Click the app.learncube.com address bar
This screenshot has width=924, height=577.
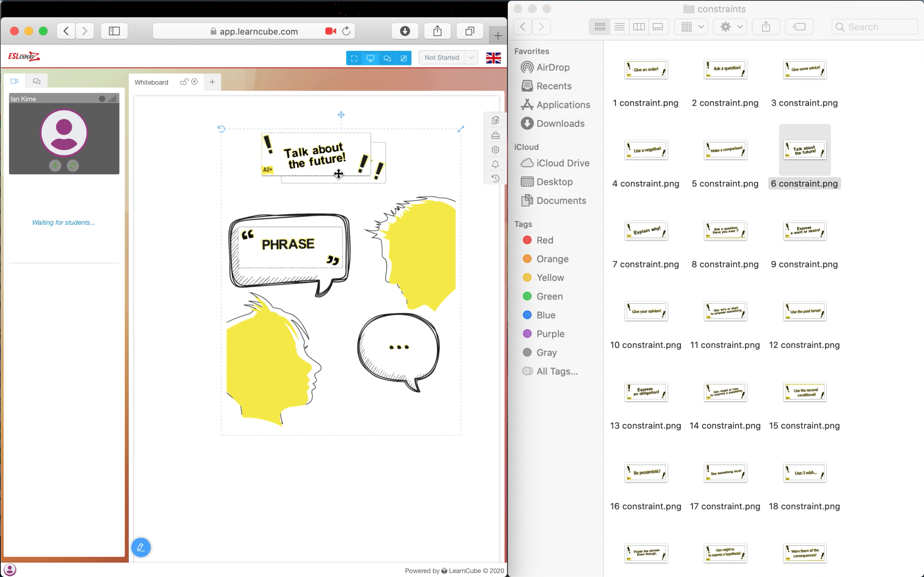point(254,31)
